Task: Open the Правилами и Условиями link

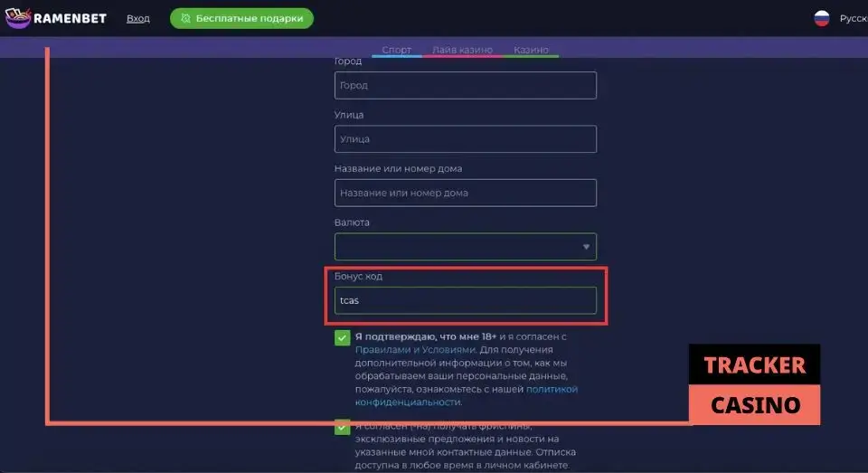Action: pos(415,349)
